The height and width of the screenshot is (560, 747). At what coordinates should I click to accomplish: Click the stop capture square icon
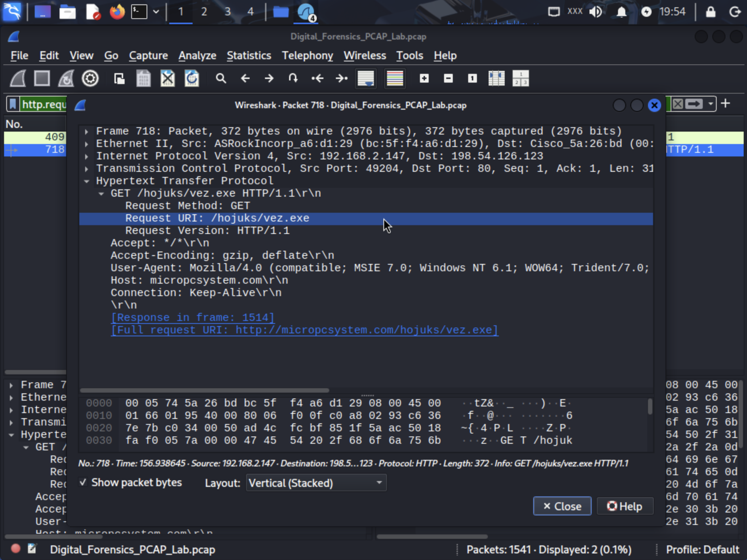(x=42, y=78)
